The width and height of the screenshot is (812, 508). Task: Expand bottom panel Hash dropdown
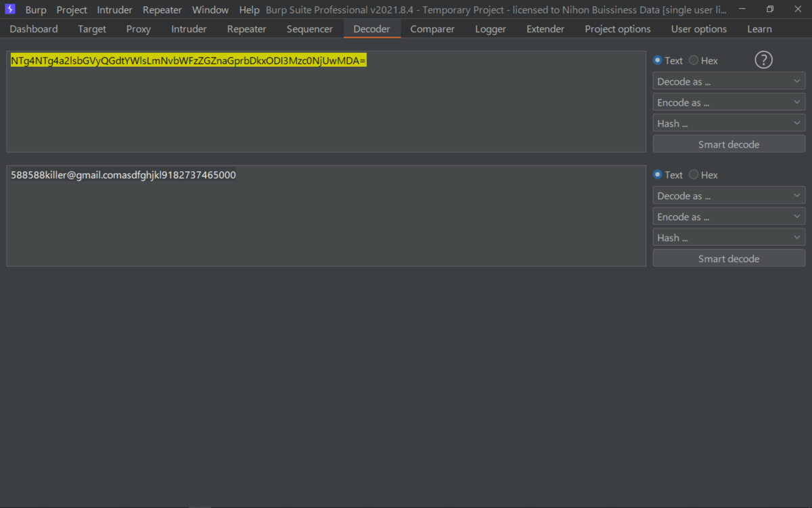point(729,238)
